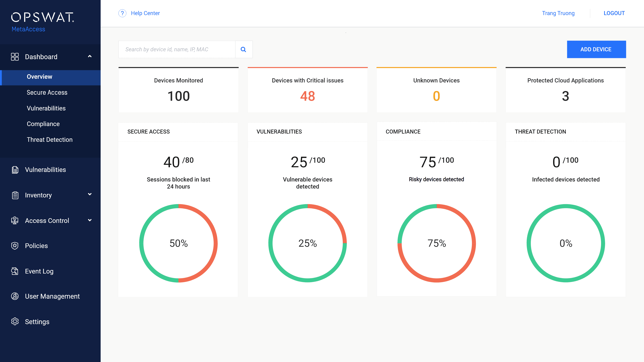Click the SECURE ACCESS panel heading

click(x=148, y=132)
